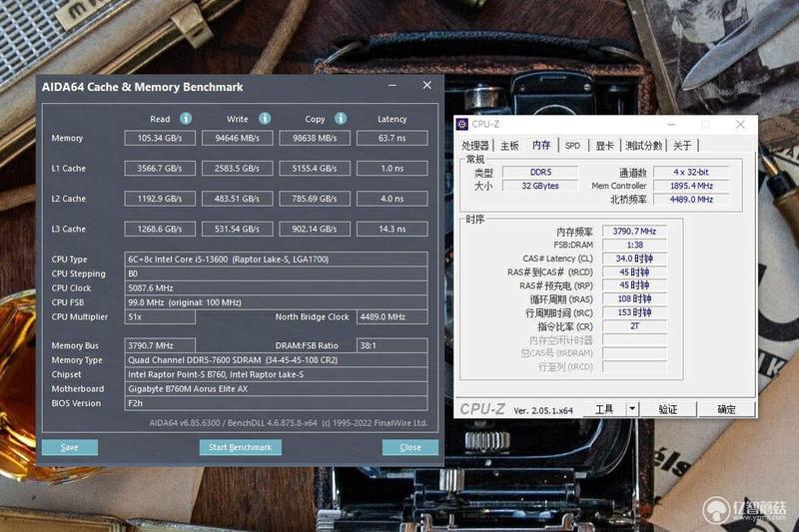799x532 pixels.
Task: Click the Close button in AIDA64
Action: pyautogui.click(x=410, y=447)
